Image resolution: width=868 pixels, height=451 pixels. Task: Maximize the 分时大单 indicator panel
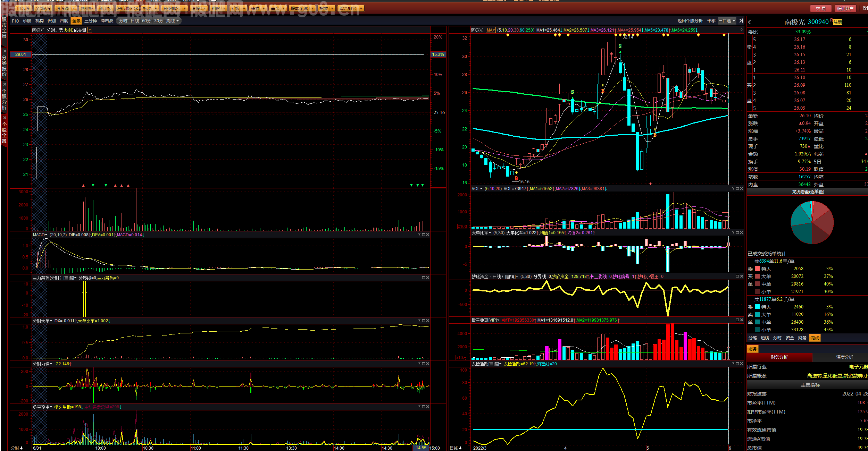pos(424,321)
